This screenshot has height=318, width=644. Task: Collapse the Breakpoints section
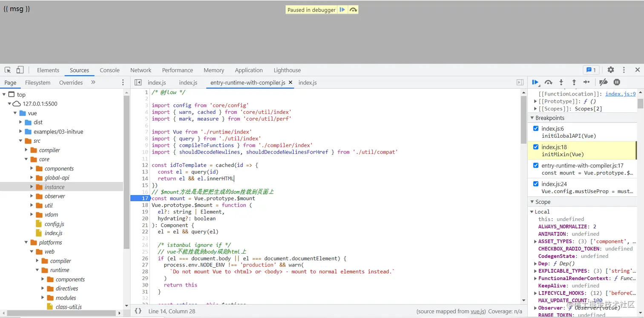(532, 118)
